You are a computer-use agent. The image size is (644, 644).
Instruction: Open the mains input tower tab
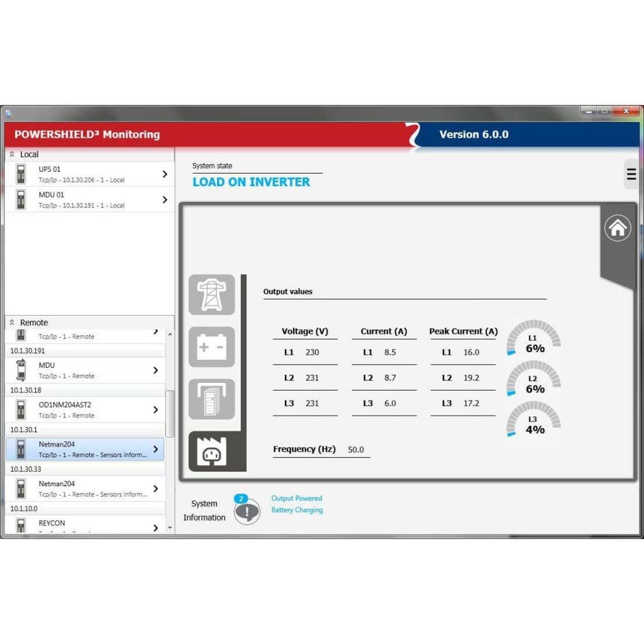coord(211,294)
